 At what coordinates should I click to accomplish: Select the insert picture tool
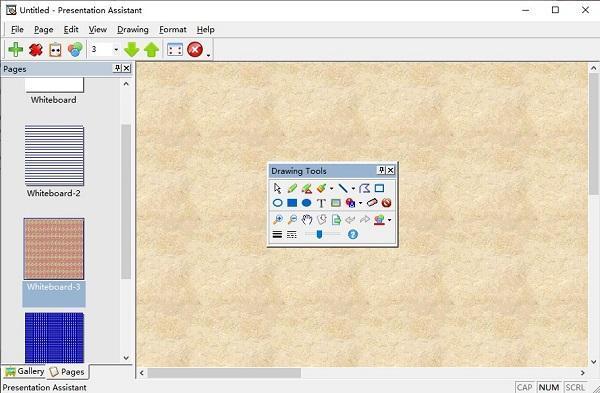336,203
